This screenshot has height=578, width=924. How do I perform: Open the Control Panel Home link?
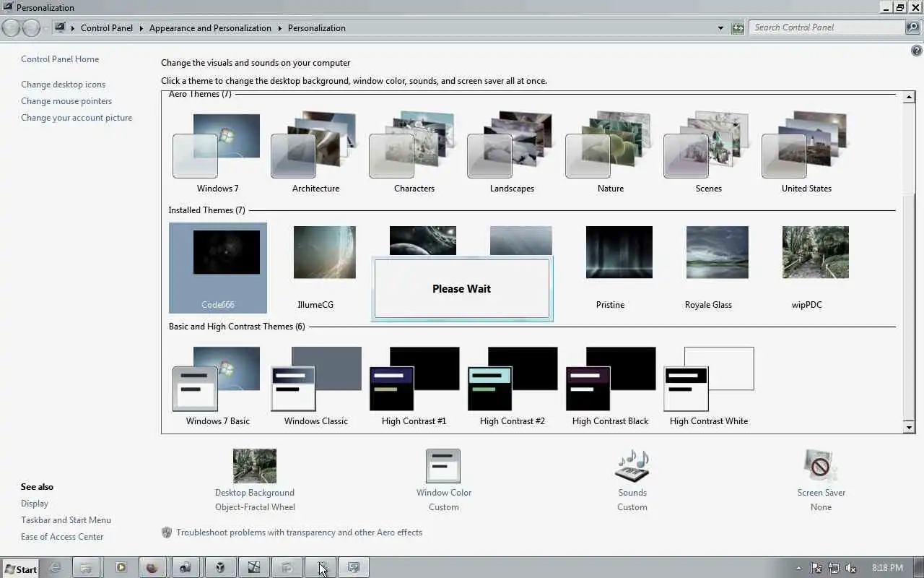(60, 59)
